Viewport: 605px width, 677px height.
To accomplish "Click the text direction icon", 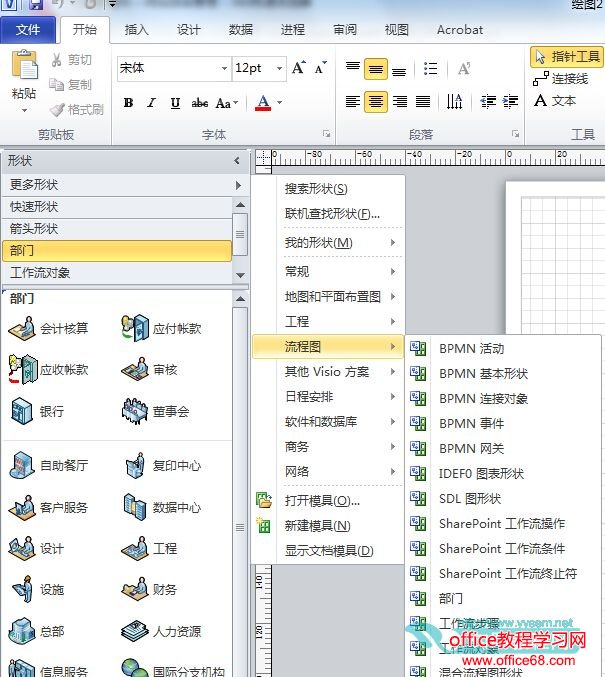I will pyautogui.click(x=454, y=102).
